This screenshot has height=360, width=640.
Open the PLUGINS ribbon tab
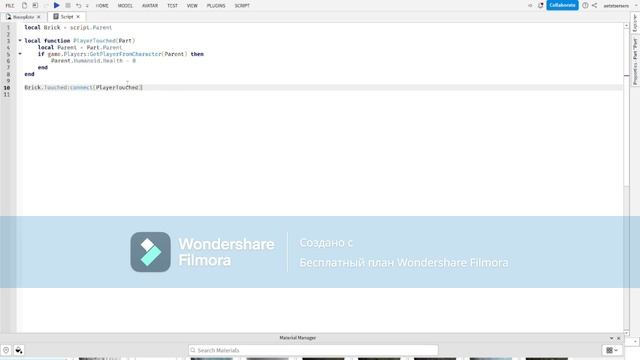tap(216, 6)
